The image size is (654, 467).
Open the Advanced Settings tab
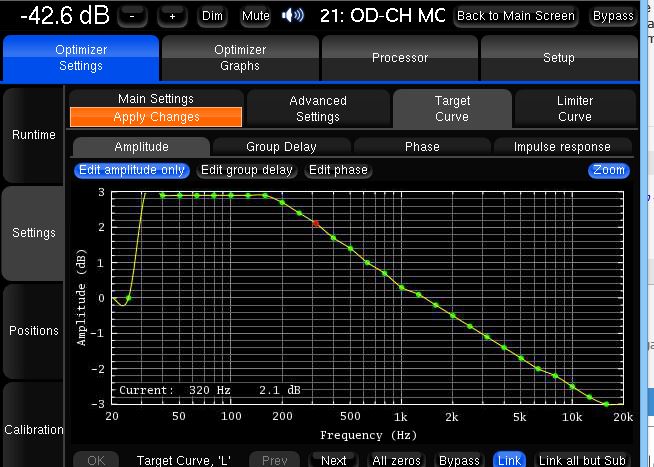318,109
